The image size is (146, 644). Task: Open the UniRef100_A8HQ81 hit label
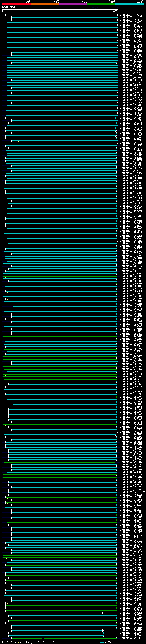point(131,15)
